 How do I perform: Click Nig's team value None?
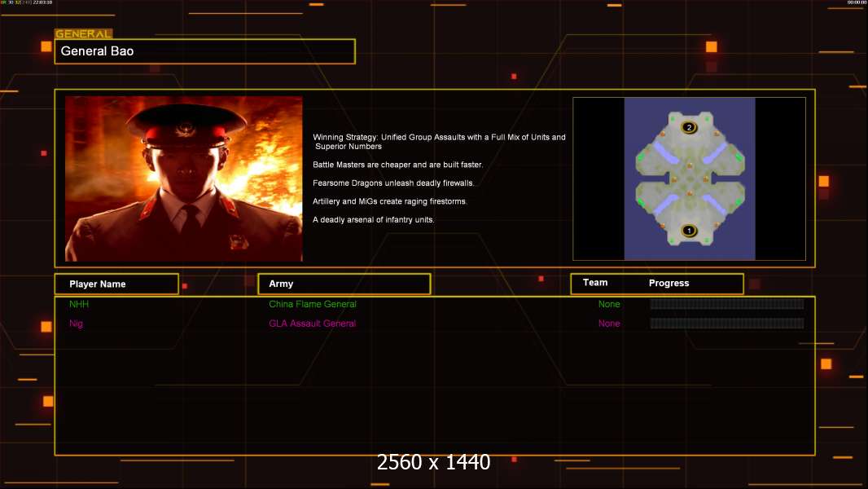609,324
